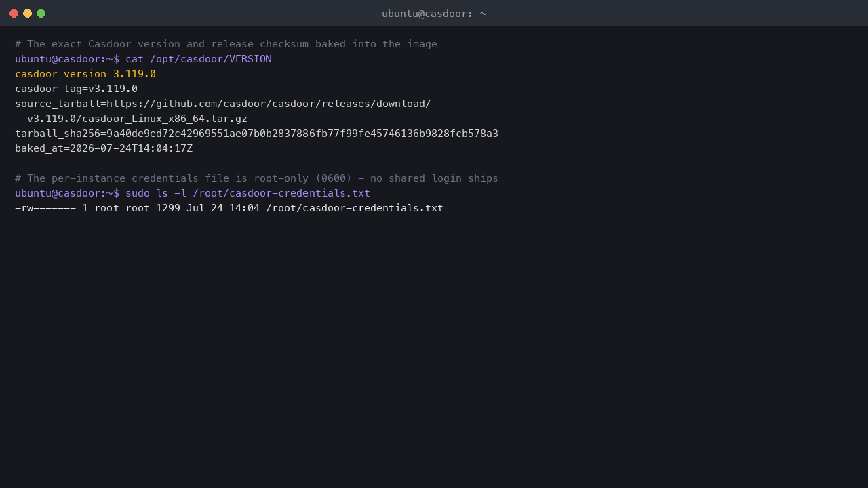Image resolution: width=868 pixels, height=488 pixels.
Task: Click the 'v3.119.0/casdoor_Linux_x86_64.tar.gz' continuation line
Action: coord(137,119)
